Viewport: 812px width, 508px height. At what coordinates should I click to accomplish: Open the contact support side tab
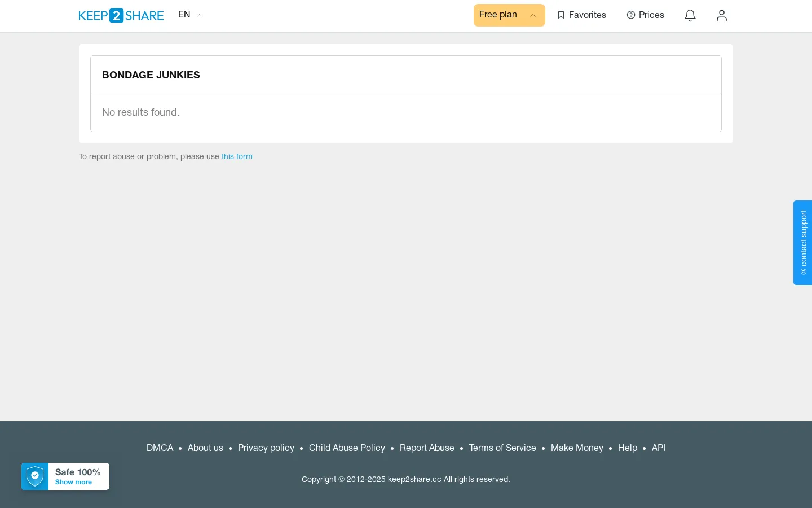pos(803,243)
